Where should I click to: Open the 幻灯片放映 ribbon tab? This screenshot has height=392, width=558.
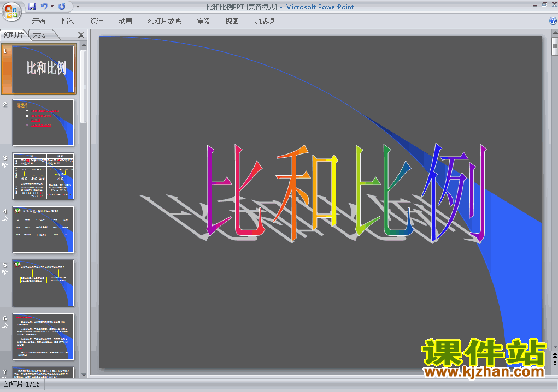coord(165,21)
